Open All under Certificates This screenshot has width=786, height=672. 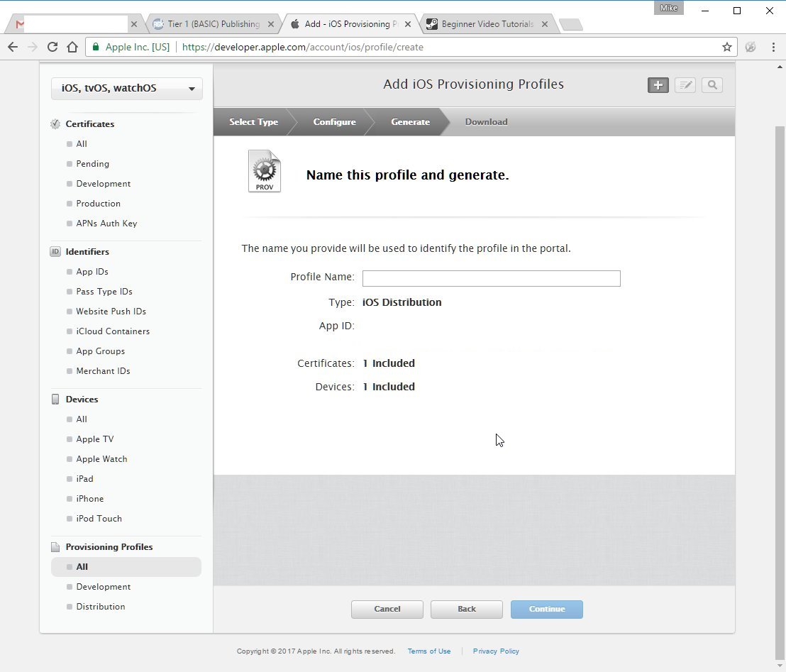[x=82, y=144]
